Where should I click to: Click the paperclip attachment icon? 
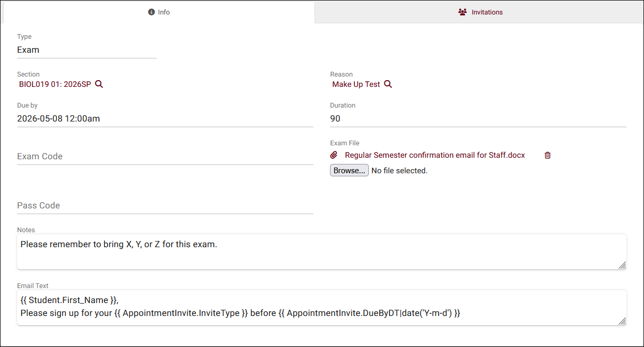[334, 155]
